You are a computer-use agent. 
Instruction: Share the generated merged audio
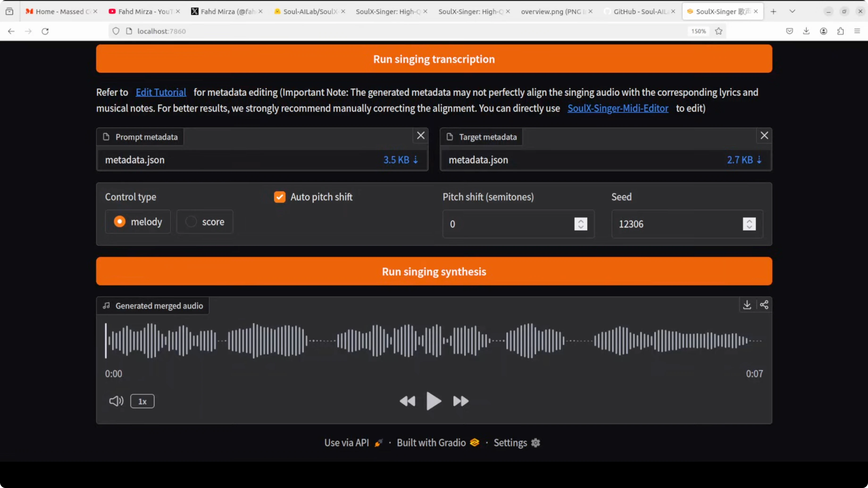[x=764, y=305]
